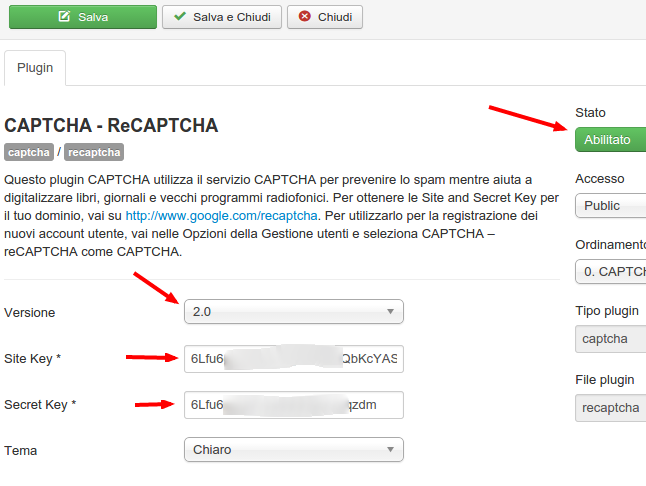The height and width of the screenshot is (486, 646).
Task: Click the Tema label
Action: click(21, 451)
